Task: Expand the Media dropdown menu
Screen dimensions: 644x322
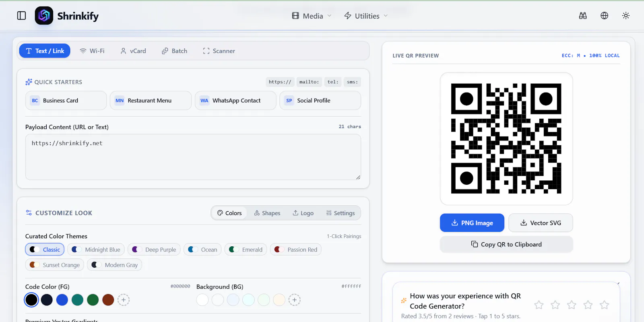Action: pyautogui.click(x=312, y=16)
